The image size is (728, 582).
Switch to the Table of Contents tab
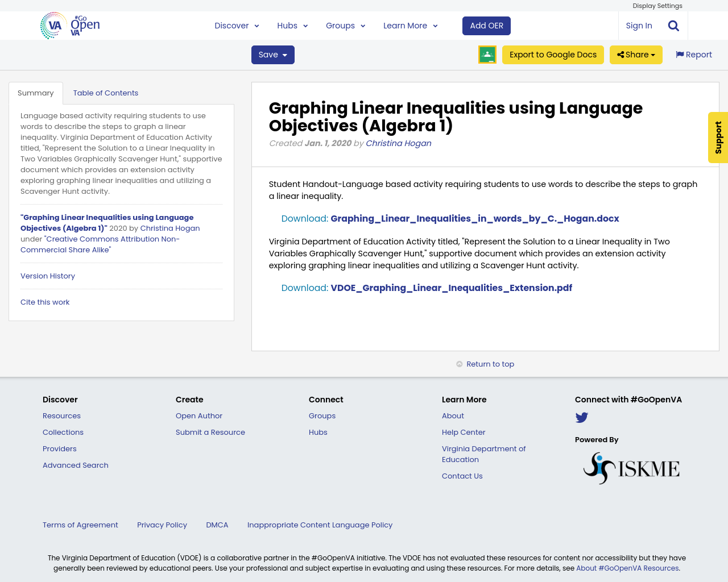coord(106,92)
